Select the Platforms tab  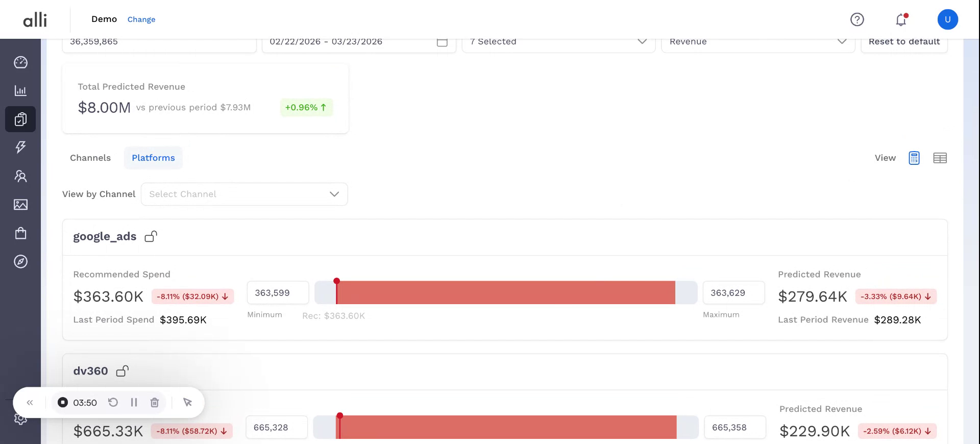pos(153,158)
